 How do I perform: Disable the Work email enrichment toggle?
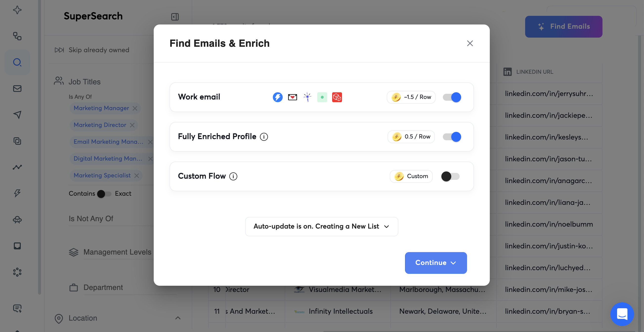point(452,97)
